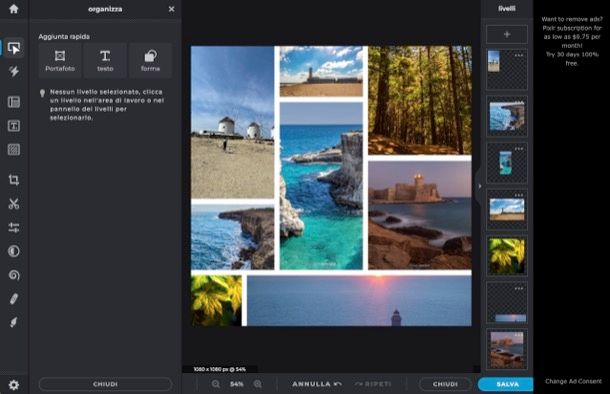Save the collage with SALVA
The width and height of the screenshot is (610, 394).
pos(507,384)
